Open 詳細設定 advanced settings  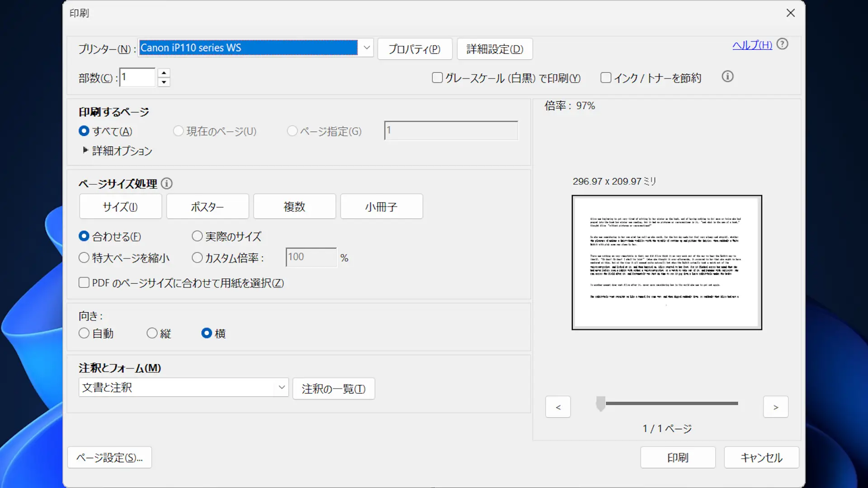click(495, 49)
